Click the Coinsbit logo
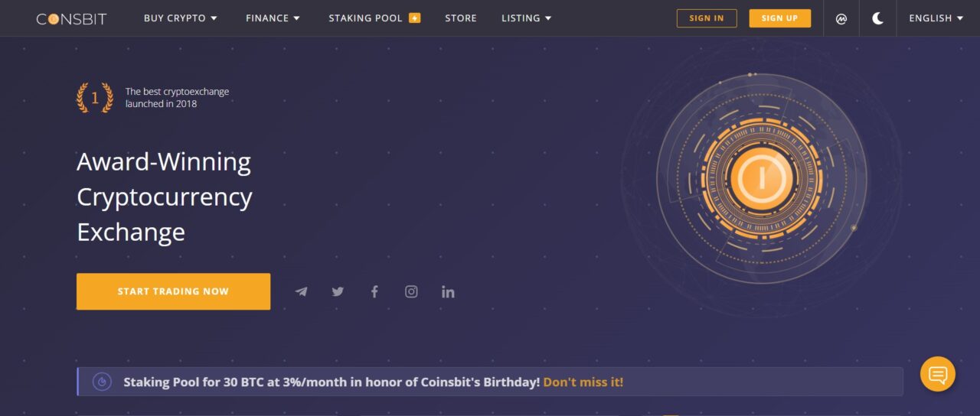The height and width of the screenshot is (416, 980). click(71, 18)
